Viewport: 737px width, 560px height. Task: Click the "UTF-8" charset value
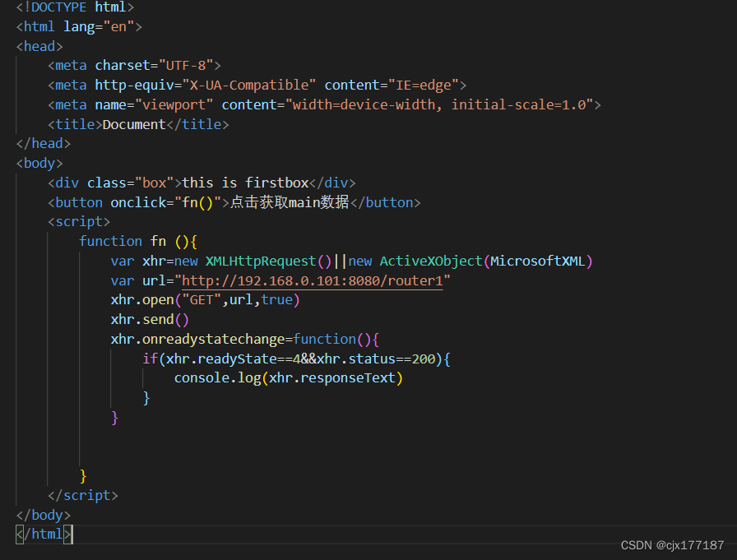point(186,65)
